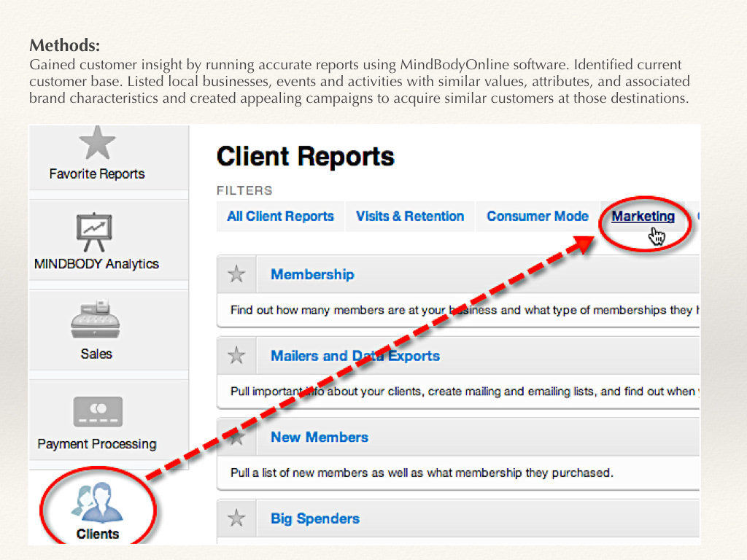Select the Clients people icon
747x560 pixels.
click(x=98, y=502)
